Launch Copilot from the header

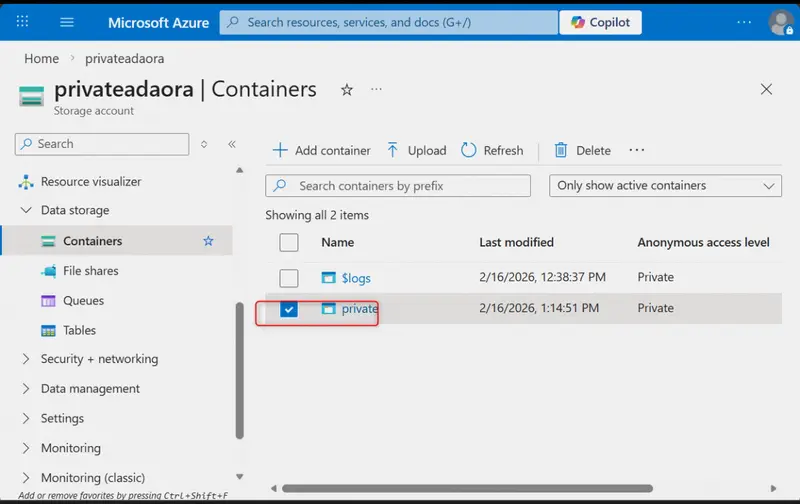601,22
